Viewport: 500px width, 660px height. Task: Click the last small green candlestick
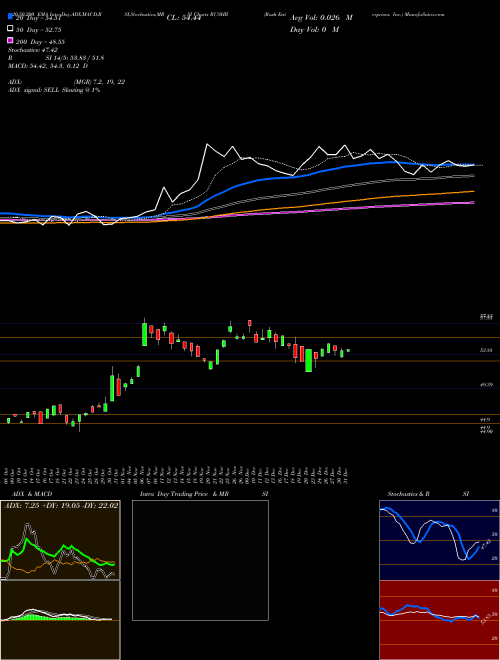click(x=348, y=350)
